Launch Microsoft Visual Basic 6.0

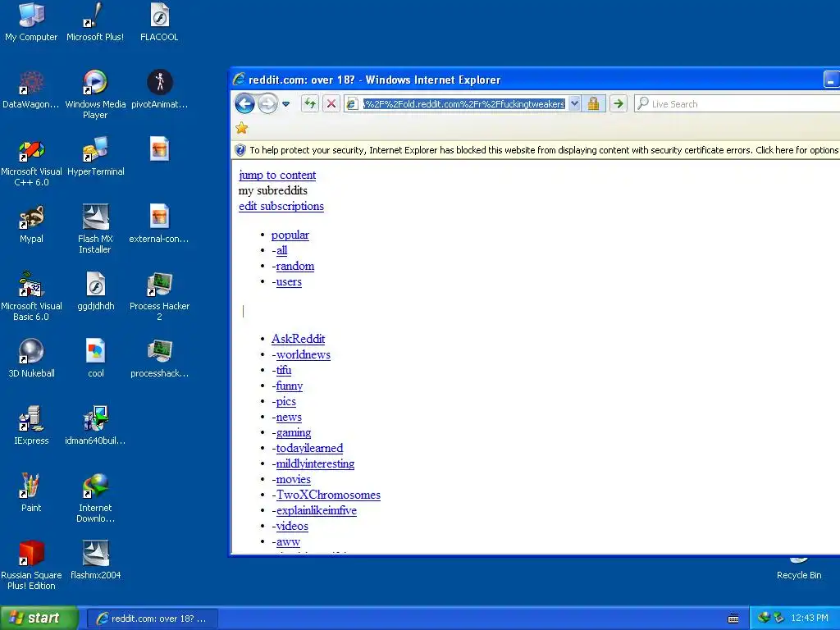pos(31,297)
